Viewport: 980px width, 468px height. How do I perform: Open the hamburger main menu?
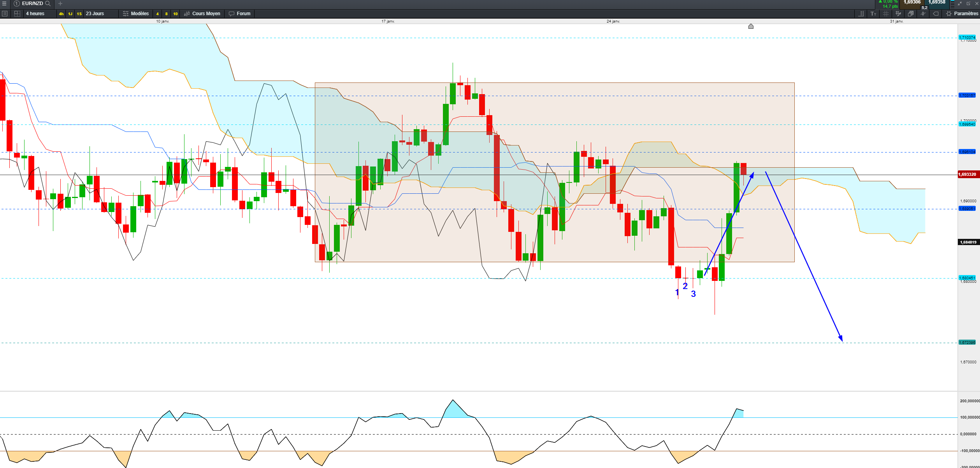[x=4, y=4]
